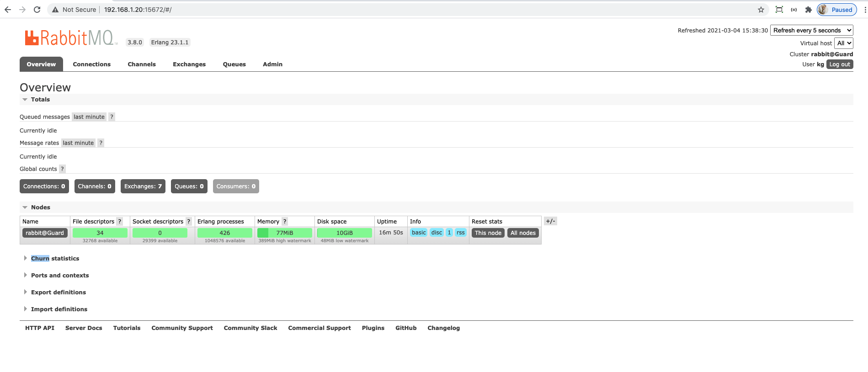
Task: Click help icon beside File descriptors
Action: (120, 222)
